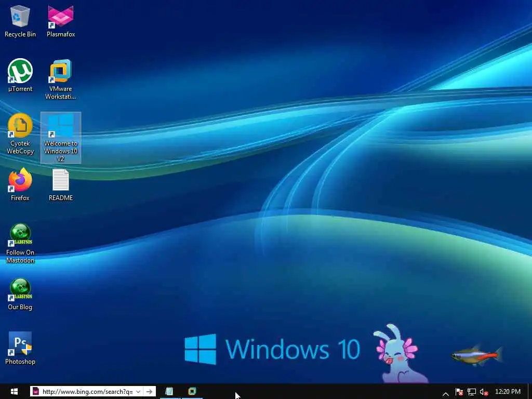This screenshot has height=399, width=532.
Task: Click the Our Blog shortcut
Action: [x=20, y=294]
